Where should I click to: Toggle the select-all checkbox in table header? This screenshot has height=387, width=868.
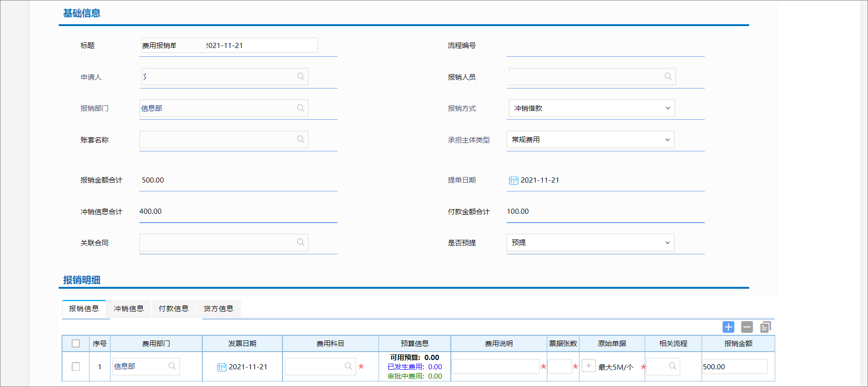pos(76,344)
